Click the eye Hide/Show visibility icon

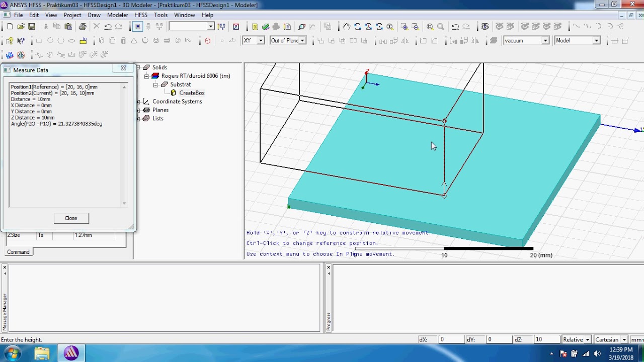tap(485, 27)
